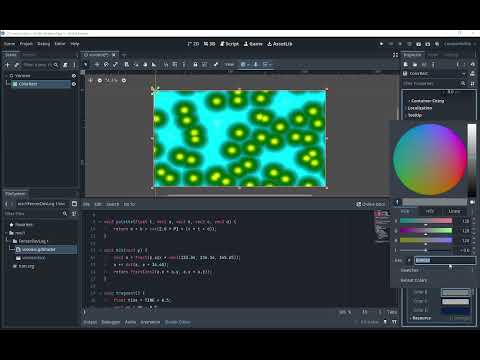Select the Linear color mode tab
This screenshot has height=360, width=480.
pyautogui.click(x=454, y=211)
